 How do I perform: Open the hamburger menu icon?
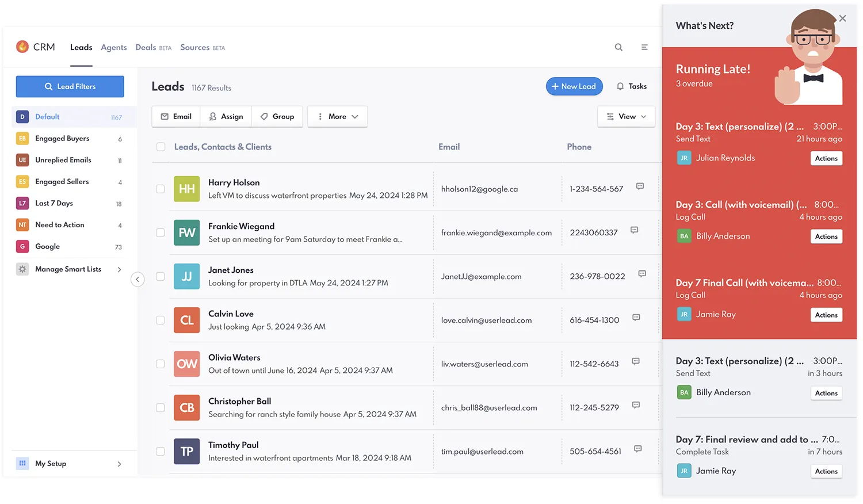(644, 47)
